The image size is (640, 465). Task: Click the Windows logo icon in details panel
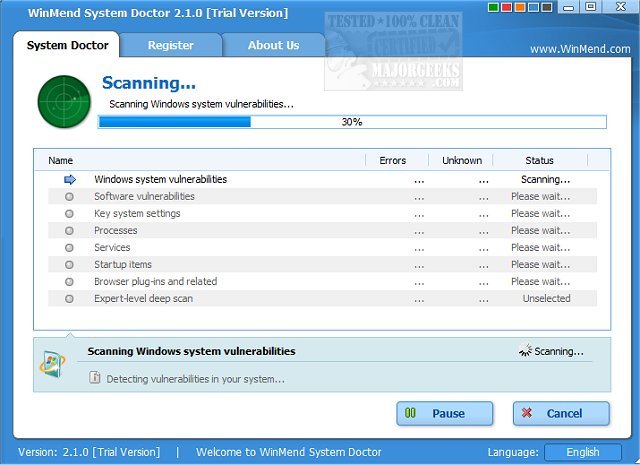click(x=53, y=363)
